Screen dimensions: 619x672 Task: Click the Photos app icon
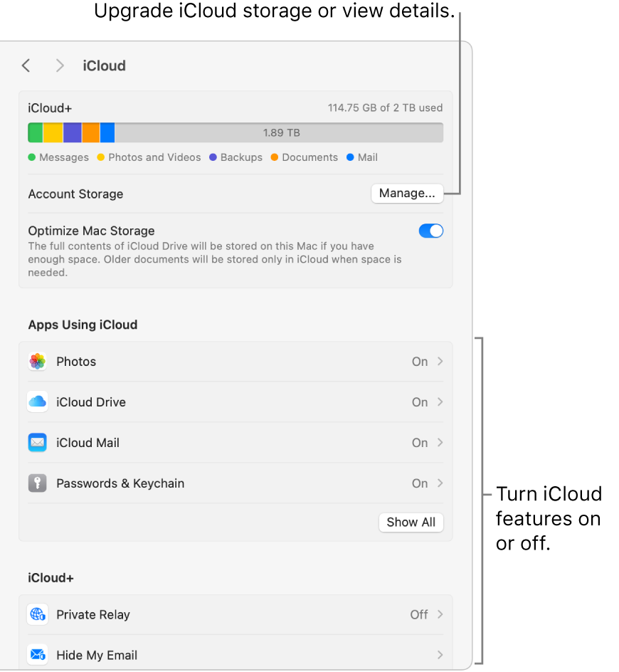coord(37,362)
